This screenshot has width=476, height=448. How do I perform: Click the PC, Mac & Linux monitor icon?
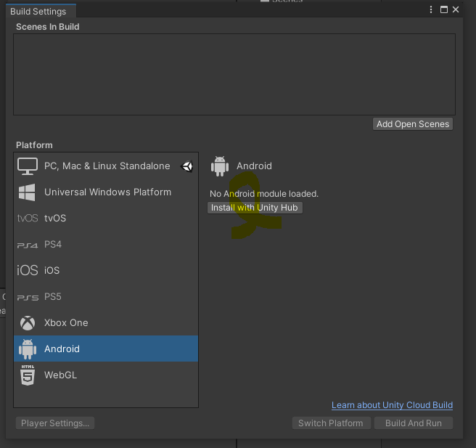28,166
